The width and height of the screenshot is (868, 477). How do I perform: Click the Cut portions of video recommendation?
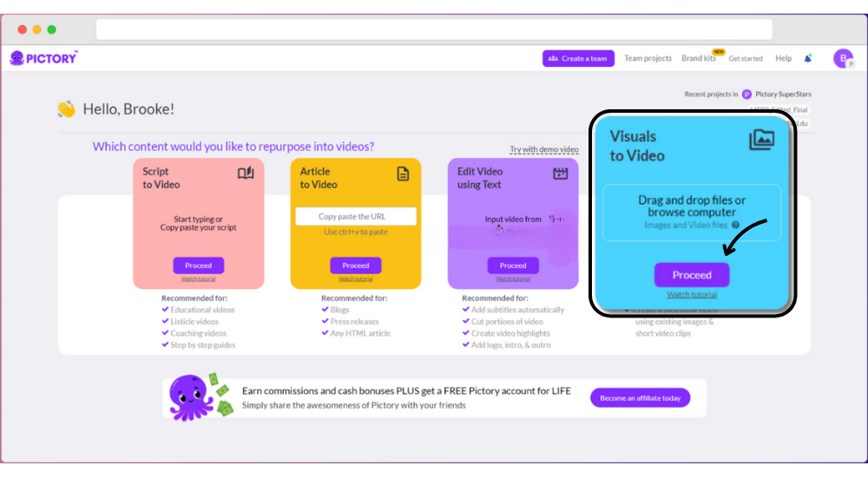click(x=507, y=322)
